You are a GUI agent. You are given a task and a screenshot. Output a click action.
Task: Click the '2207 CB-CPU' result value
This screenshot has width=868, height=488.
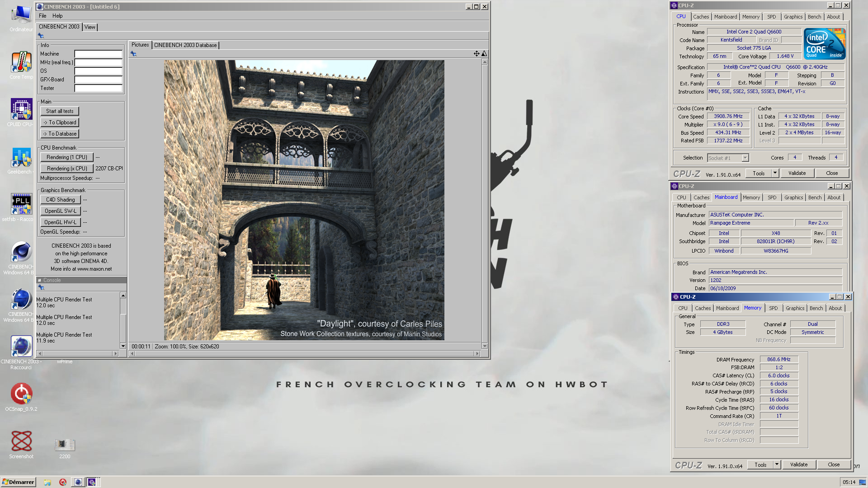tap(109, 169)
